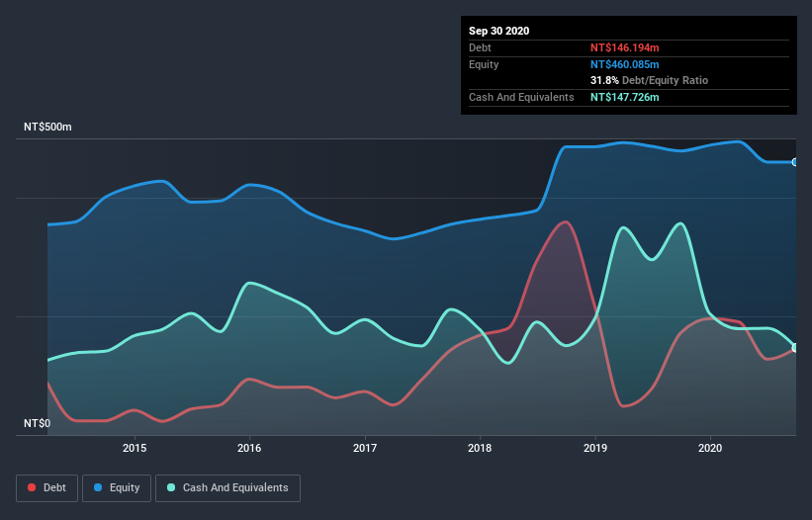Click the Cash And Equivalents tooltip label
The width and height of the screenshot is (812, 520).
pos(521,97)
